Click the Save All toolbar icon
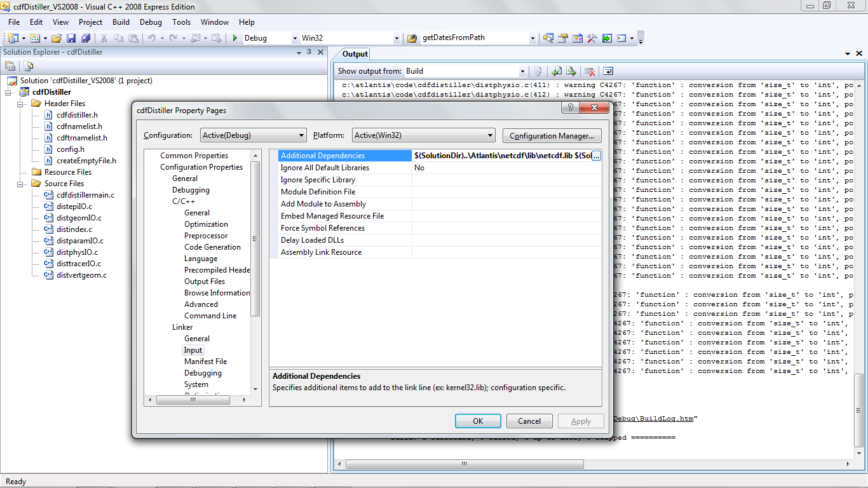 coord(85,38)
